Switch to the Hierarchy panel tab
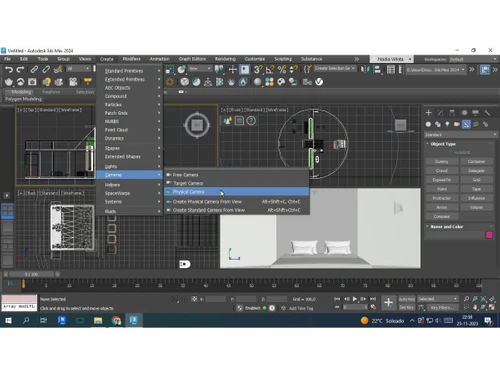The width and height of the screenshot is (500, 375). (452, 113)
